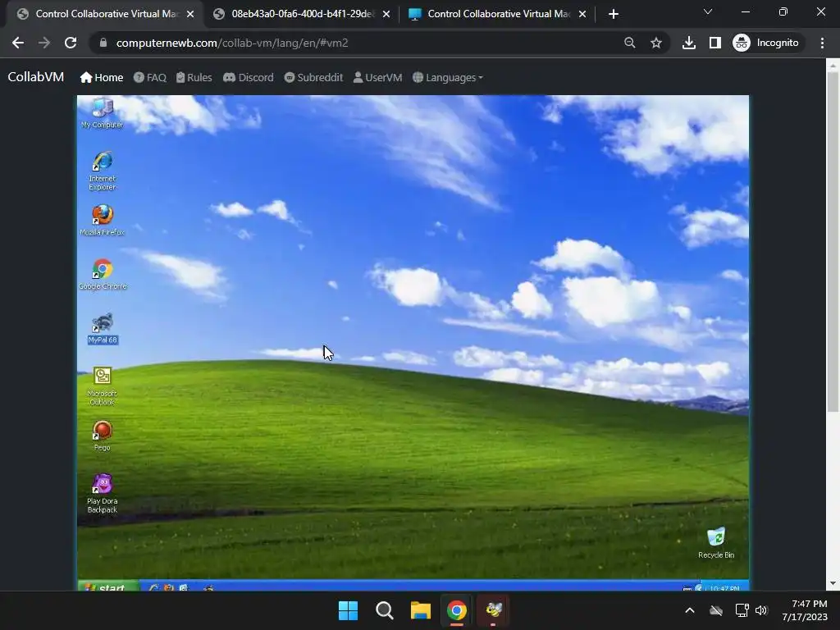Click the Incognito profile indicator

click(766, 43)
